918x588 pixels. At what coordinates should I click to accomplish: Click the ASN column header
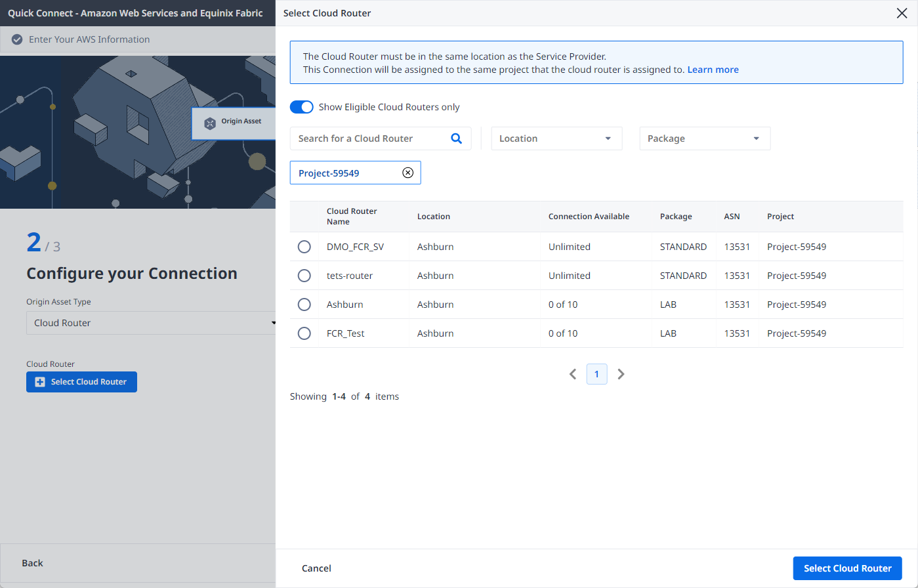tap(732, 217)
